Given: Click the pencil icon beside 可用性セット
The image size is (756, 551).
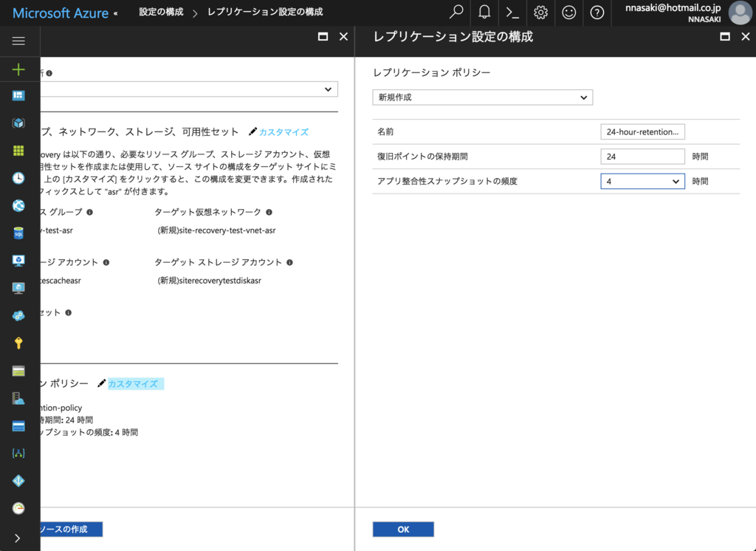Looking at the screenshot, I should point(252,131).
